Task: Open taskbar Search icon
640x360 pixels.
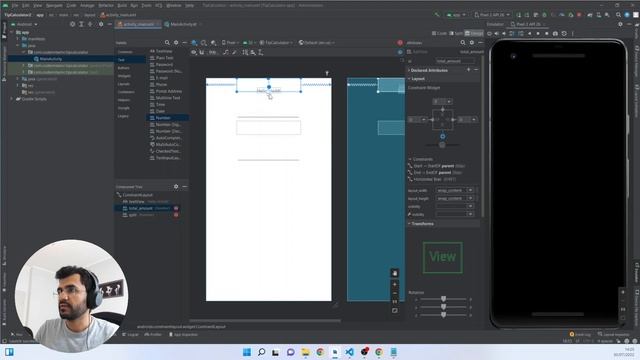Action: click(262, 352)
